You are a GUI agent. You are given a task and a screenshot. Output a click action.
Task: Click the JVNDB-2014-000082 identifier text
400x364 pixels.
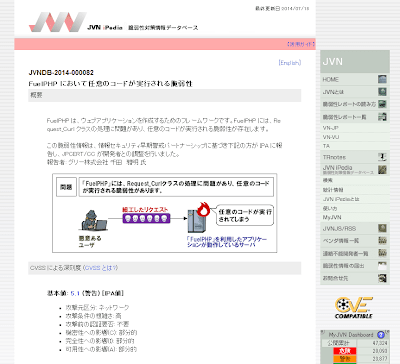[61, 73]
